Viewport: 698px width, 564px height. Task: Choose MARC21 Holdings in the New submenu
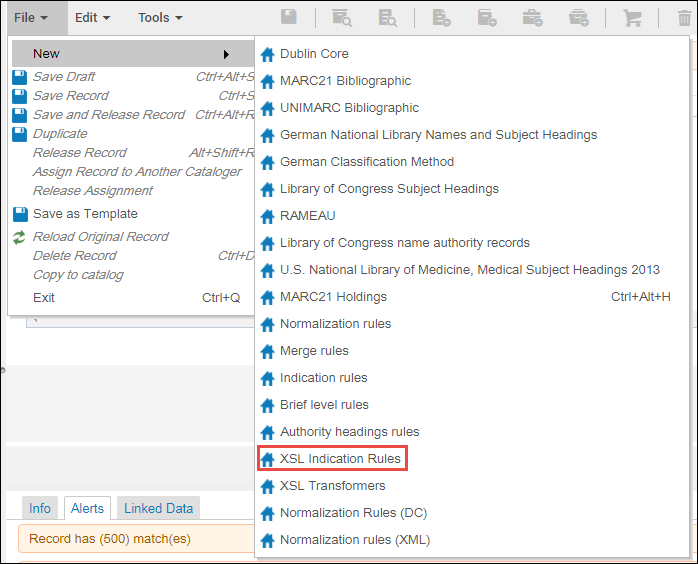(x=333, y=297)
